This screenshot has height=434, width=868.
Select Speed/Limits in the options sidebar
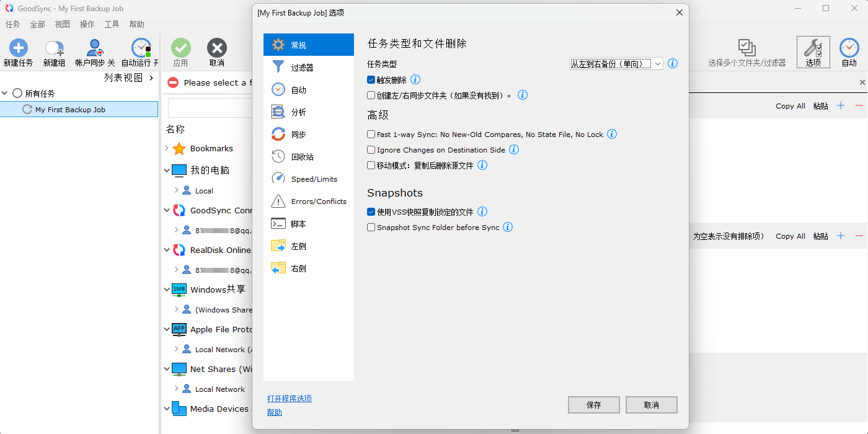point(314,179)
